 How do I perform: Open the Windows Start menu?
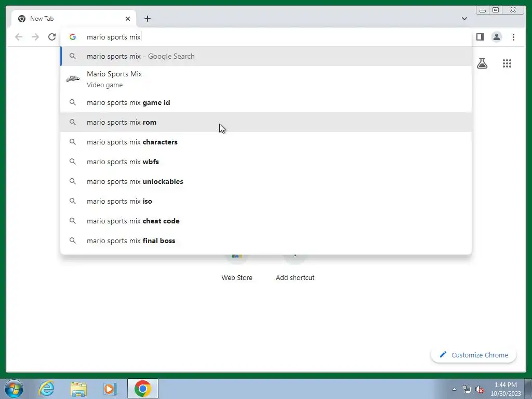pos(14,389)
